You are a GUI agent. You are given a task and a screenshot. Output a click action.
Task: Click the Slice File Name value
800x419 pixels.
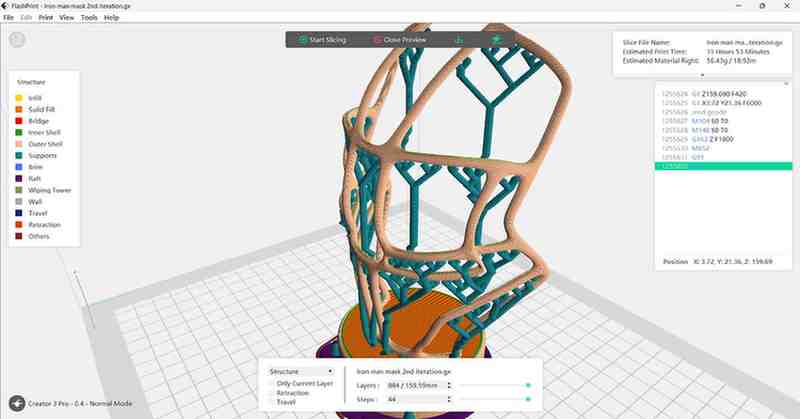[x=744, y=42]
